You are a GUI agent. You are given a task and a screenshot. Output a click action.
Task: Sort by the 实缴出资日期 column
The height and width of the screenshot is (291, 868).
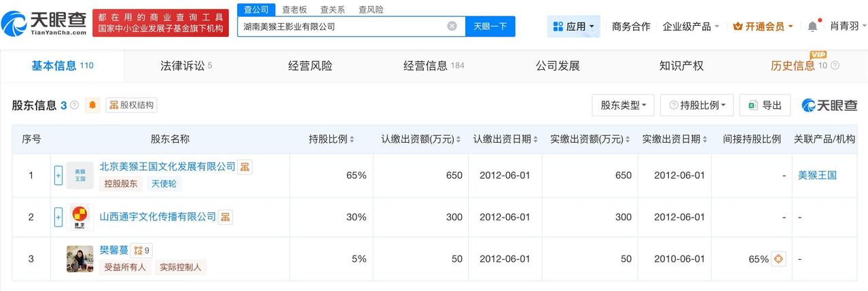(676, 139)
